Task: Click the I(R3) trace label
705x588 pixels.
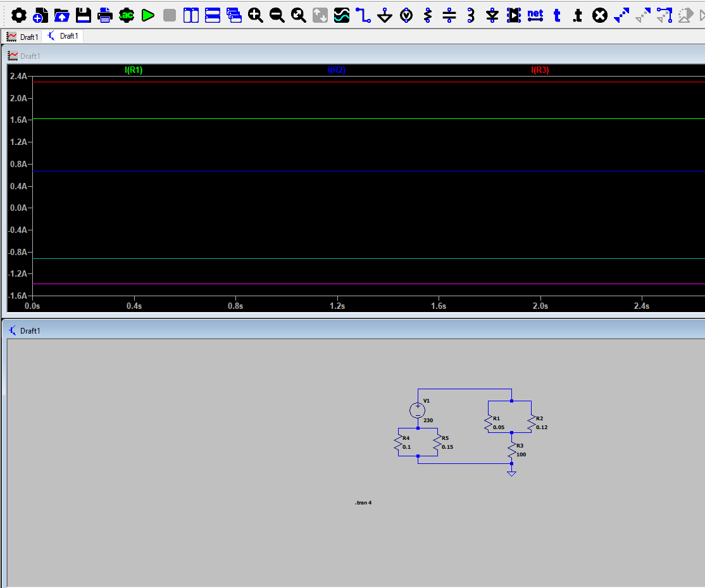Action: point(540,70)
